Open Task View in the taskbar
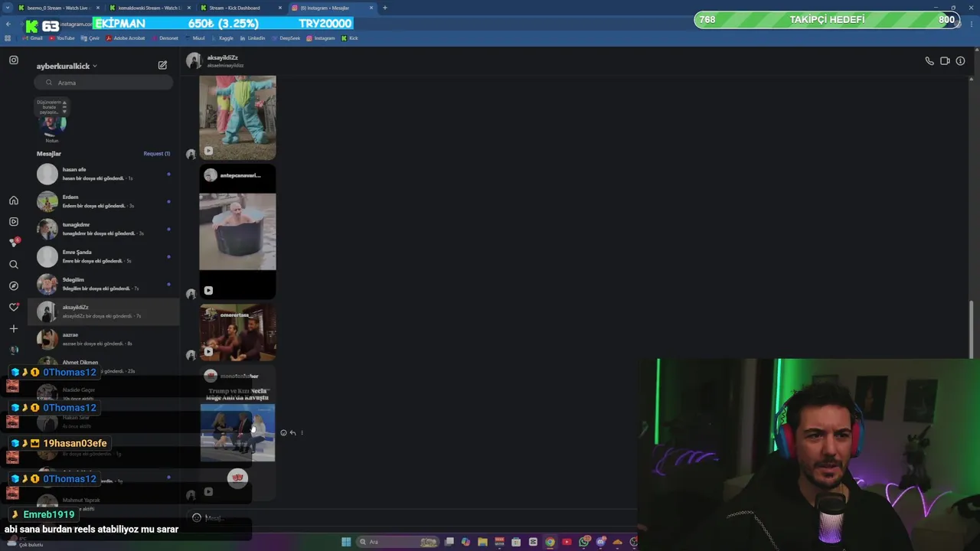The height and width of the screenshot is (551, 980). tap(449, 542)
